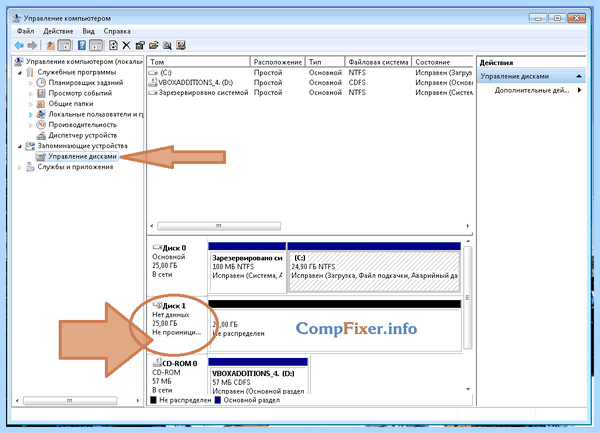Open Help via the blue question-mark icon

(x=82, y=46)
